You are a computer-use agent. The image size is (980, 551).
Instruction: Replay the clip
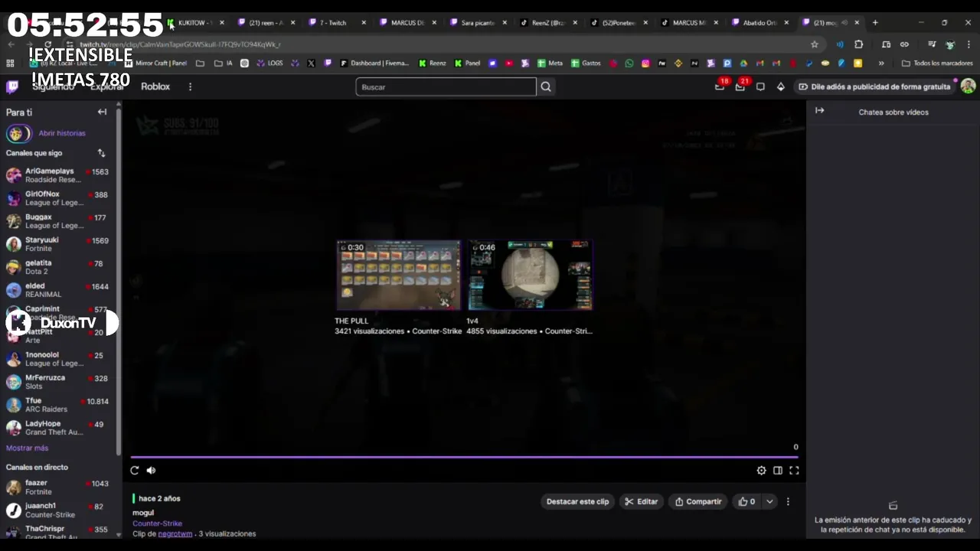coord(135,471)
